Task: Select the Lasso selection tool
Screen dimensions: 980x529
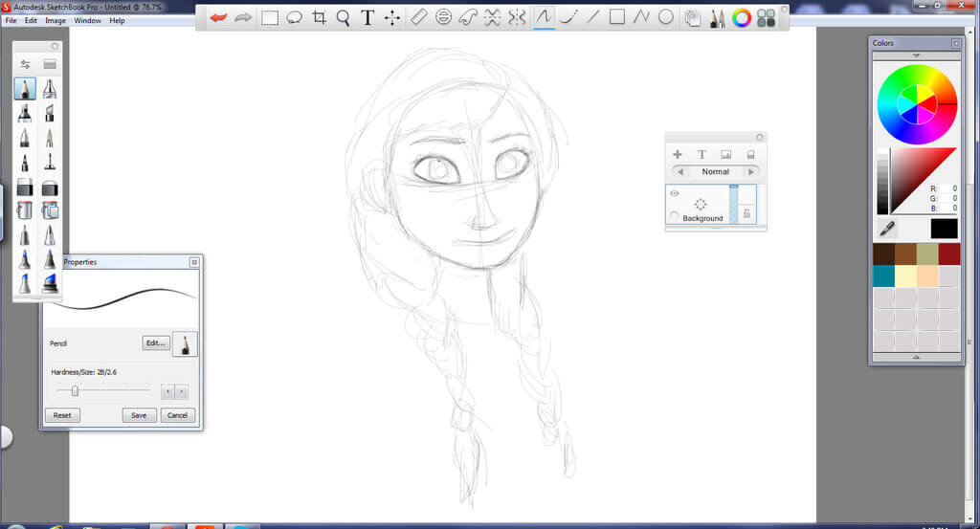Action: pyautogui.click(x=295, y=17)
